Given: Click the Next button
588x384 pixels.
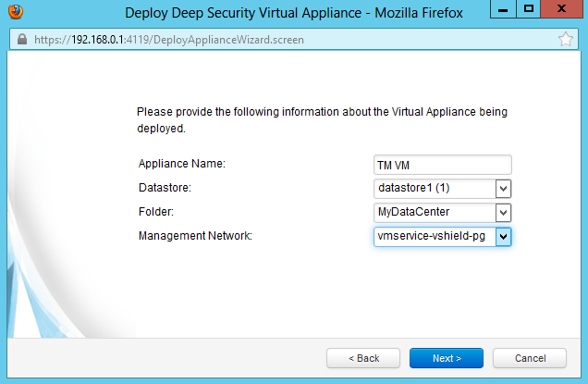Looking at the screenshot, I should click(x=447, y=358).
